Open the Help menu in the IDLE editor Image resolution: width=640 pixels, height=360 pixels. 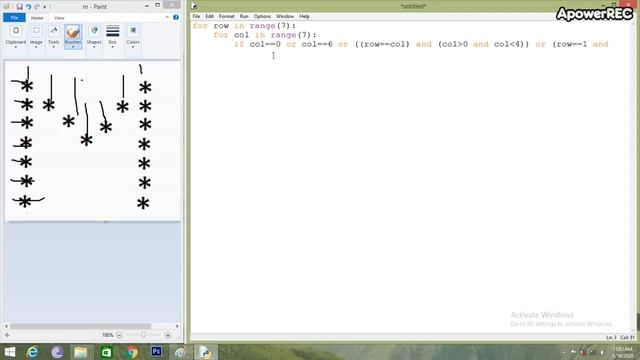tap(304, 16)
